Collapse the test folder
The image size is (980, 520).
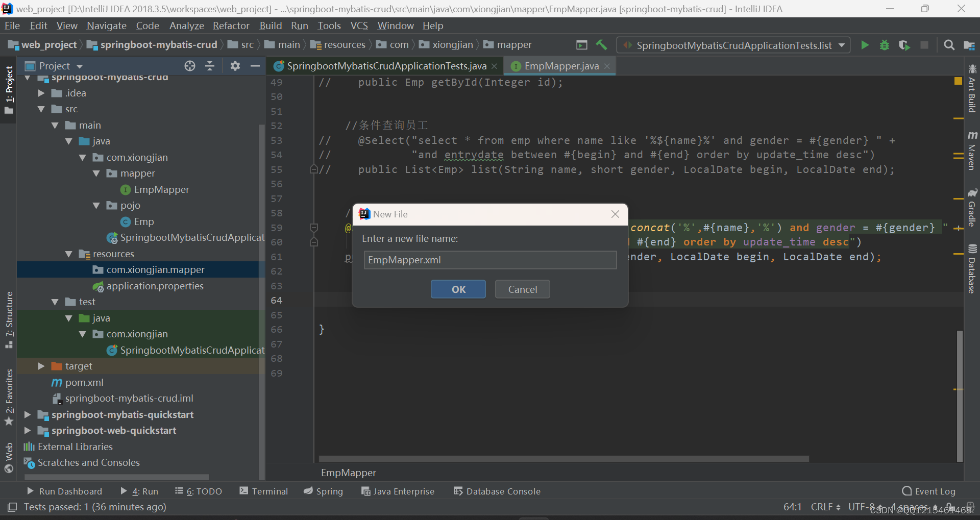tap(55, 302)
